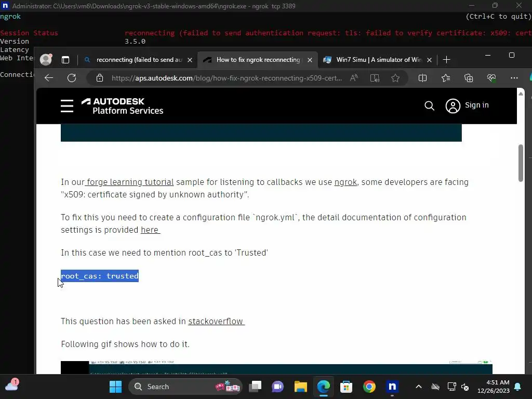Open the 'ngrok' link in article
532x399 pixels.
click(x=345, y=182)
